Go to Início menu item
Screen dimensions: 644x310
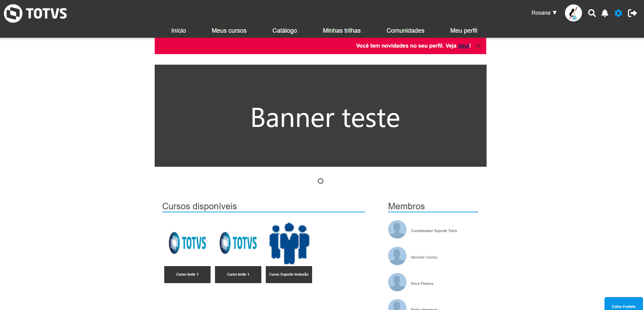pos(179,31)
